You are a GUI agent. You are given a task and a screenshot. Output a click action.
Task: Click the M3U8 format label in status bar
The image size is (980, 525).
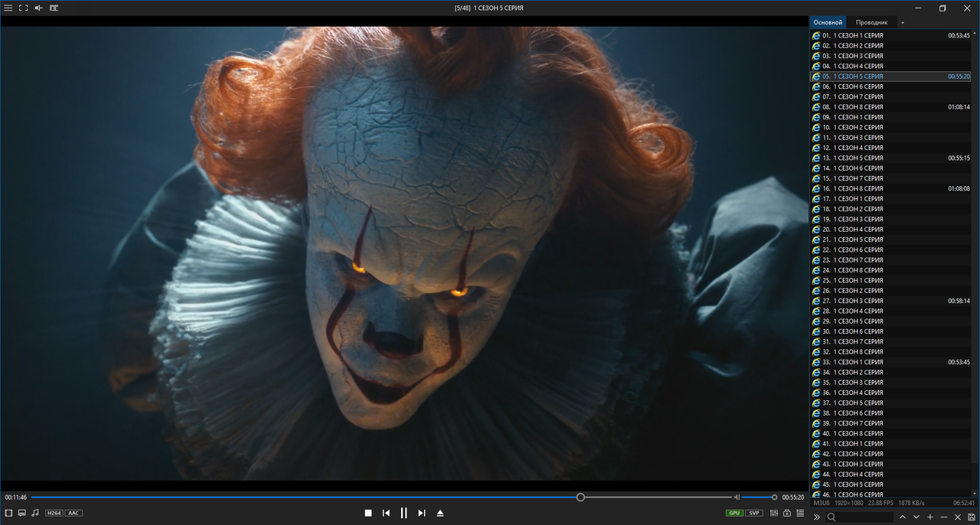(822, 503)
